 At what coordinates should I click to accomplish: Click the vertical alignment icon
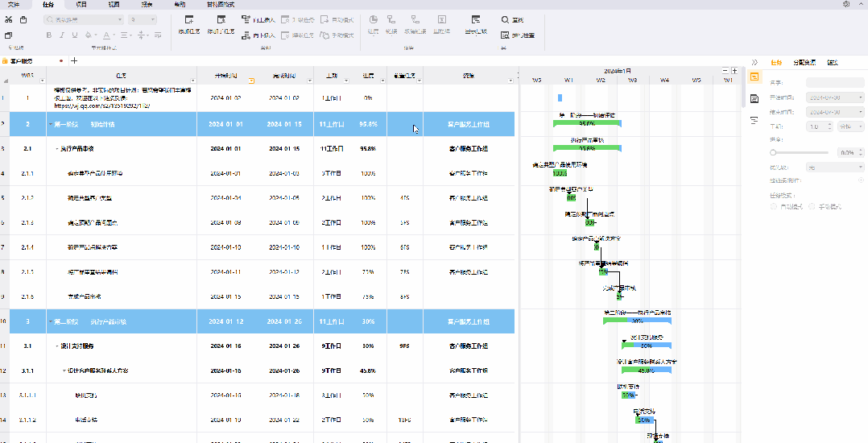point(141,35)
